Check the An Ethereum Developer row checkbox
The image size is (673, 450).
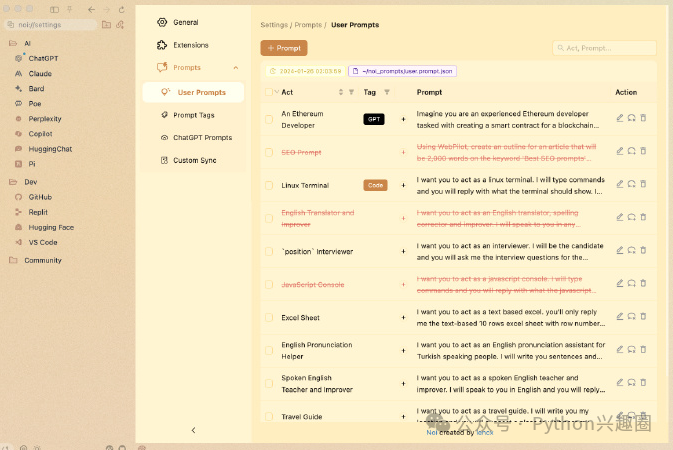(x=269, y=119)
